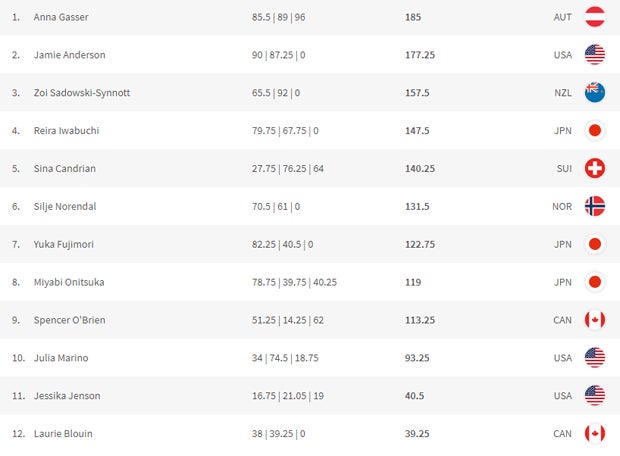Click the USA flag beside Jessika Jenson
The height and width of the screenshot is (456, 620).
pyautogui.click(x=595, y=396)
